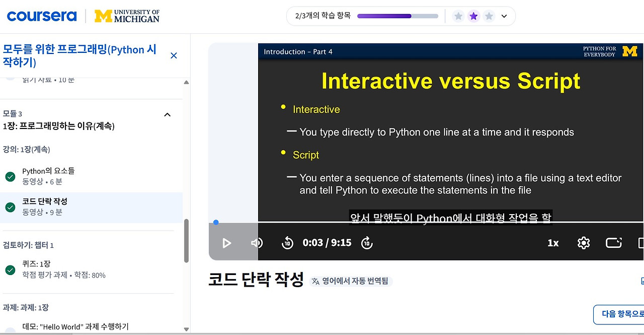Close the course sidebar with X

(x=174, y=55)
